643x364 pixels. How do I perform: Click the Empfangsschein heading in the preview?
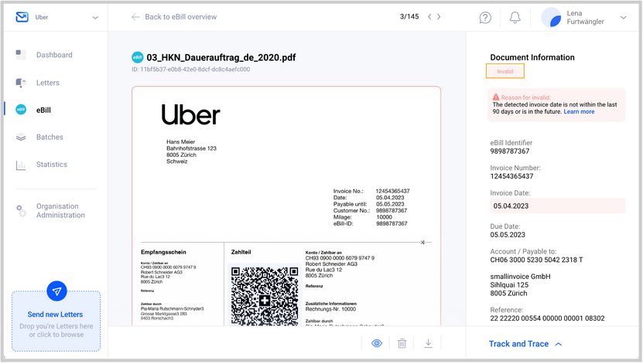point(163,252)
